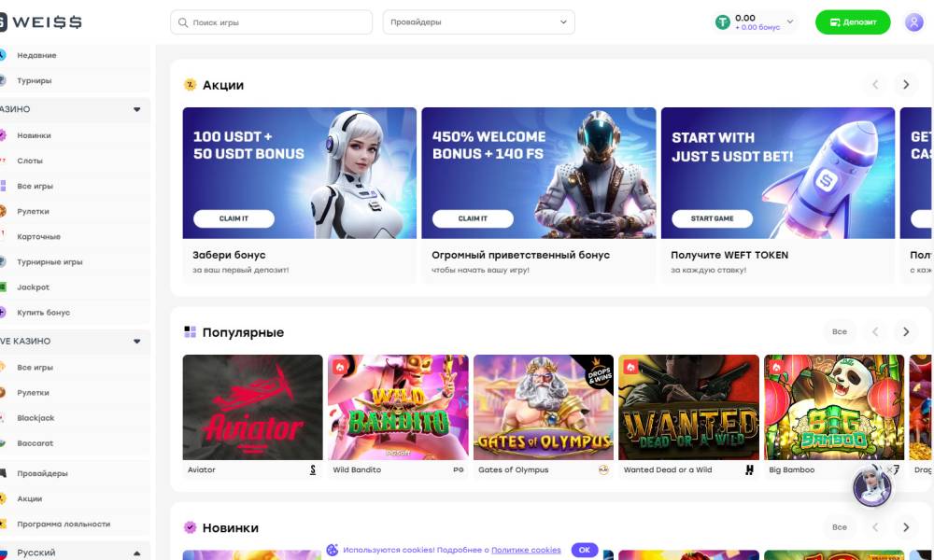Open the Провайдеры filter dropdown
Image resolution: width=934 pixels, height=560 pixels.
click(x=478, y=22)
